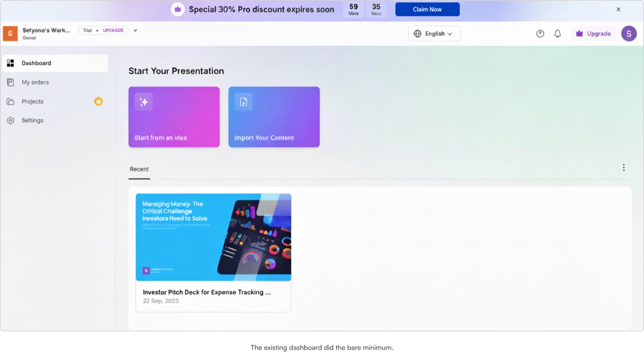Click the gold crown badge on Projects
Image resolution: width=644 pixels, height=352 pixels.
pos(98,101)
